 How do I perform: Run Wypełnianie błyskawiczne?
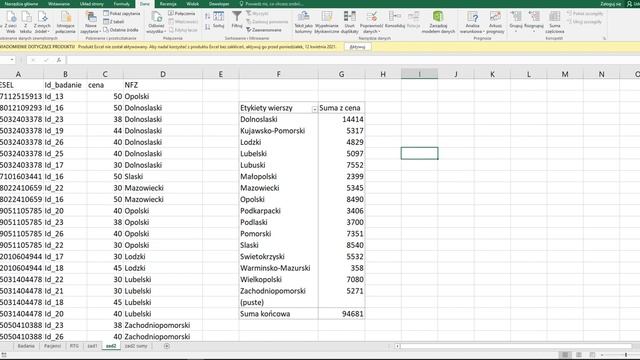(327, 22)
